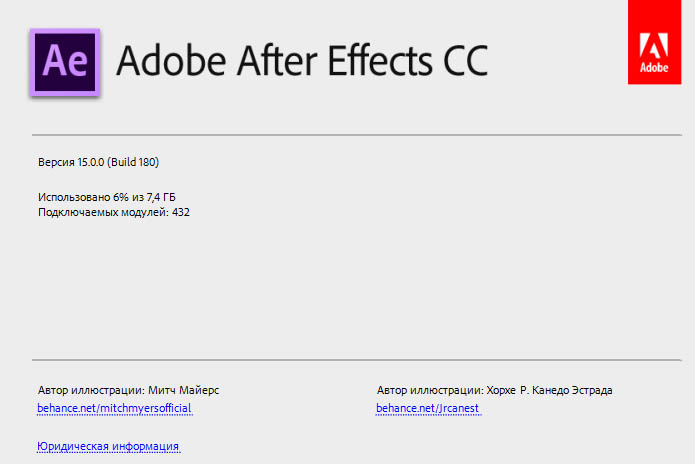
Task: Click the Автор иллюстрации label above Jrcanest
Action: point(430,390)
